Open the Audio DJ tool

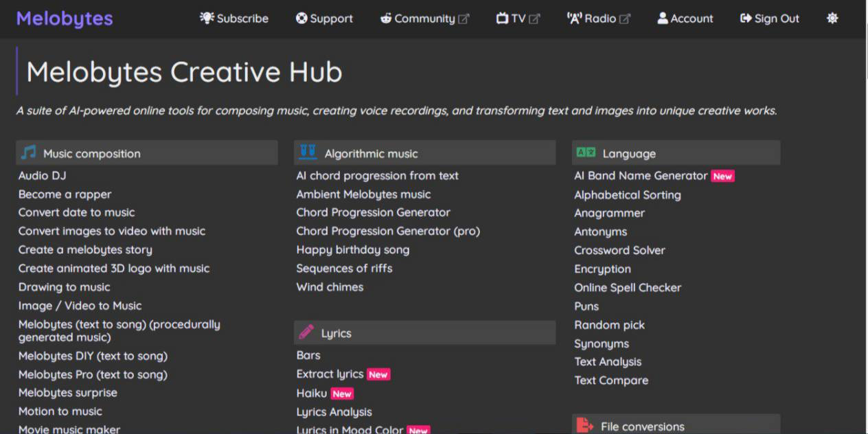click(43, 176)
